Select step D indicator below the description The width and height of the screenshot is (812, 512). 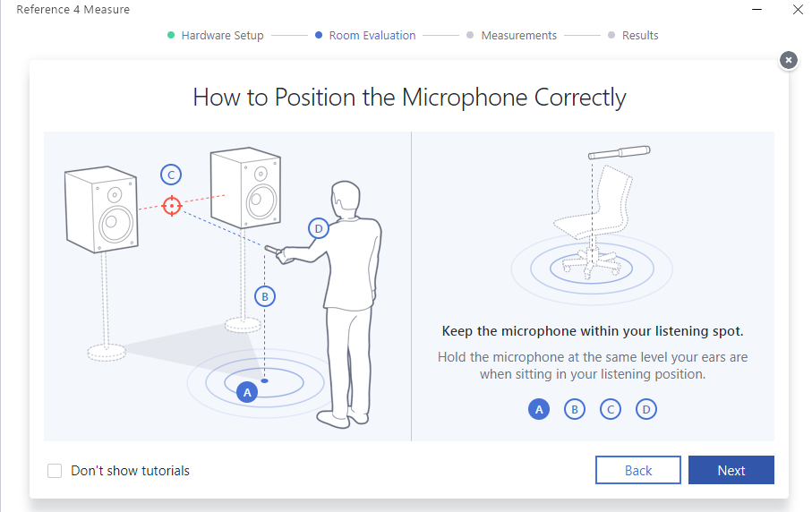pos(645,409)
